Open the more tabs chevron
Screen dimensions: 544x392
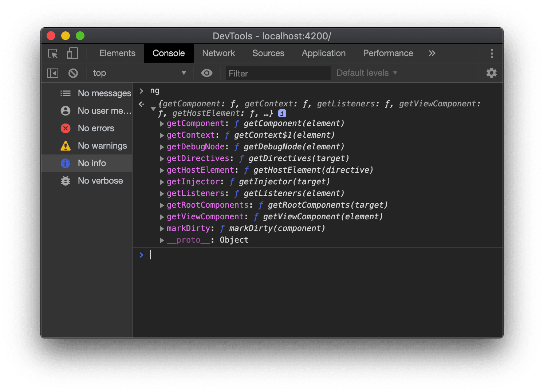tap(432, 54)
